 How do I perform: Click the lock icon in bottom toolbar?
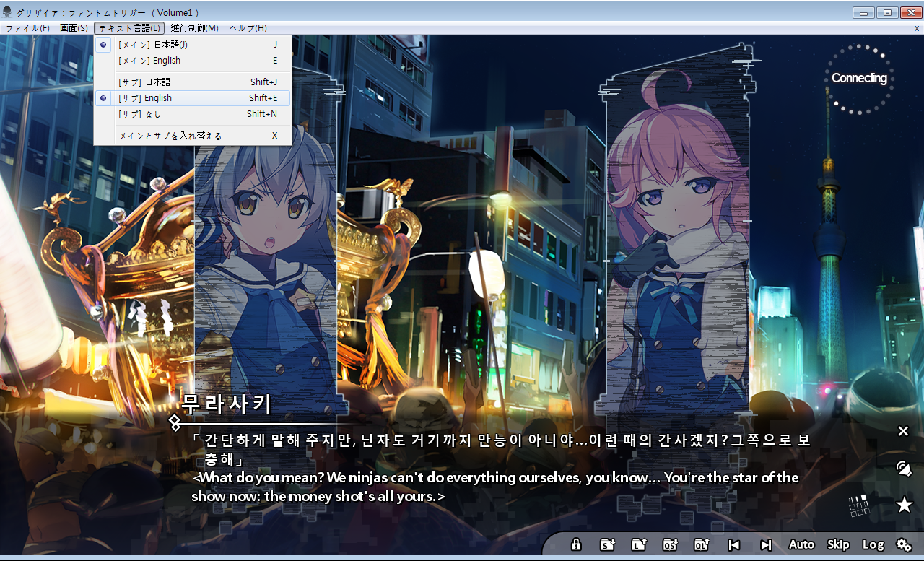[576, 544]
